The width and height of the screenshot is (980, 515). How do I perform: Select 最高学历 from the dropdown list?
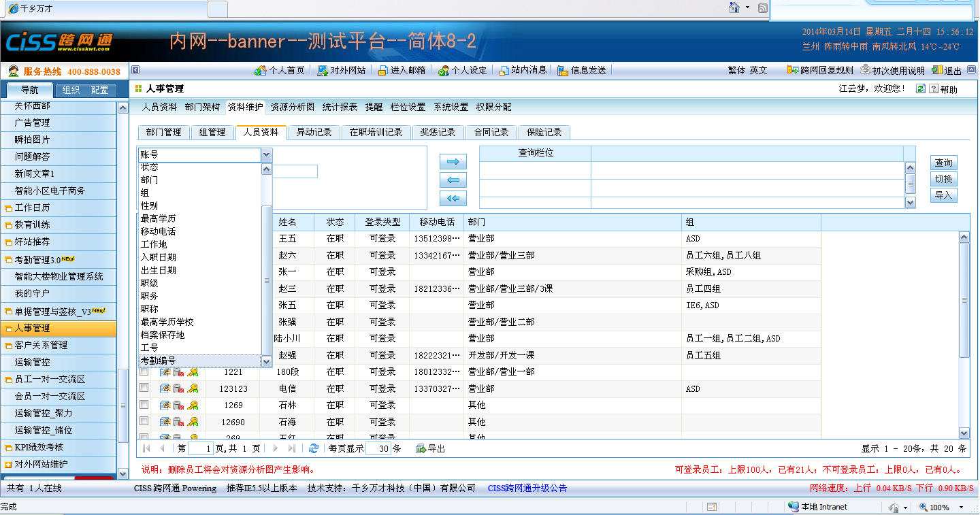pos(159,218)
